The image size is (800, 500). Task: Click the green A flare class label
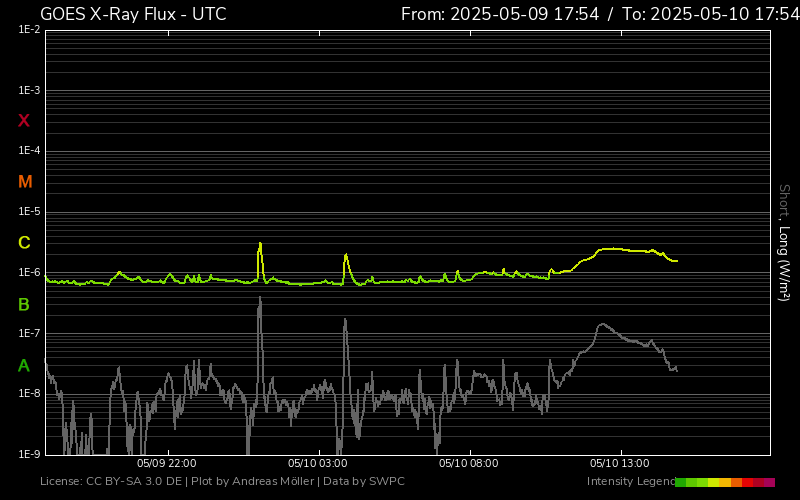point(24,366)
